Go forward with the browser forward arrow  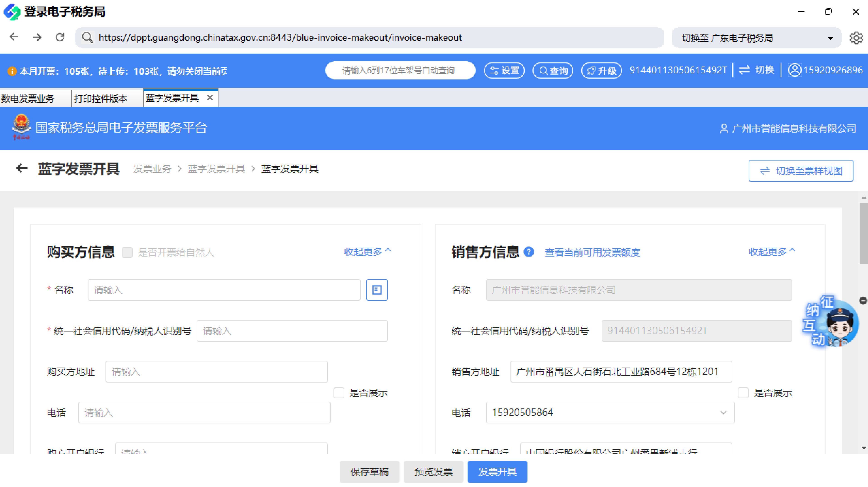point(37,37)
